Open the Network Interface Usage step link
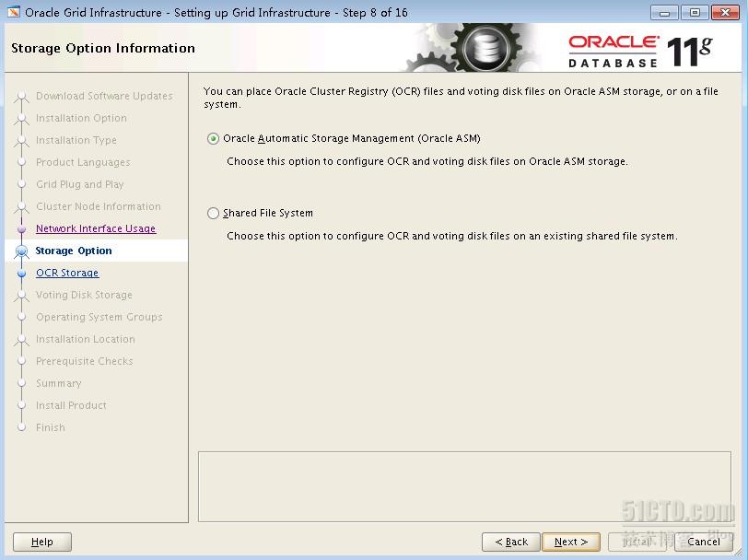The width and height of the screenshot is (748, 560). click(96, 228)
